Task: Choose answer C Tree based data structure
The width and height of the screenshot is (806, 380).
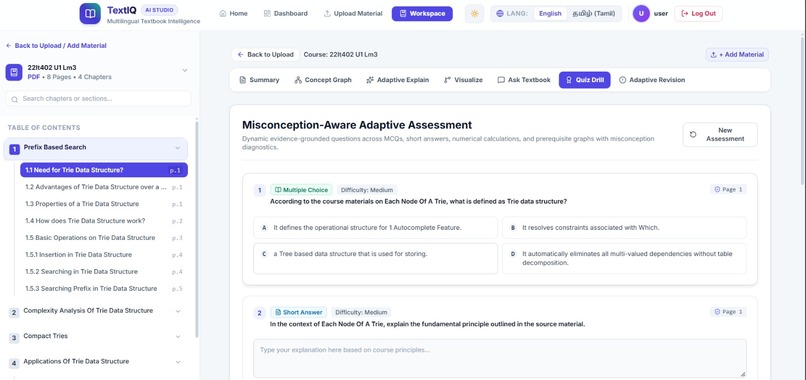Action: [375, 258]
